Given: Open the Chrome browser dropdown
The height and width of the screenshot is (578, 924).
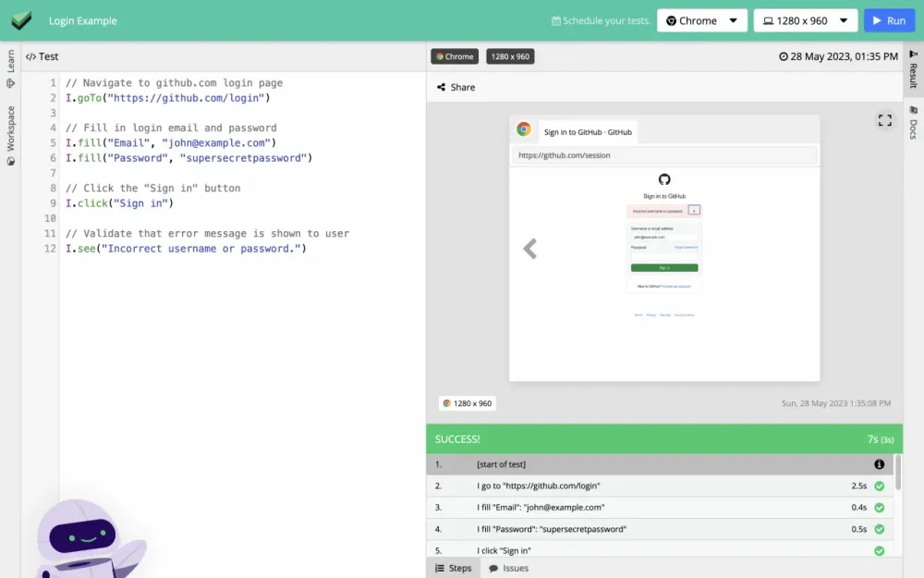Looking at the screenshot, I should 702,20.
